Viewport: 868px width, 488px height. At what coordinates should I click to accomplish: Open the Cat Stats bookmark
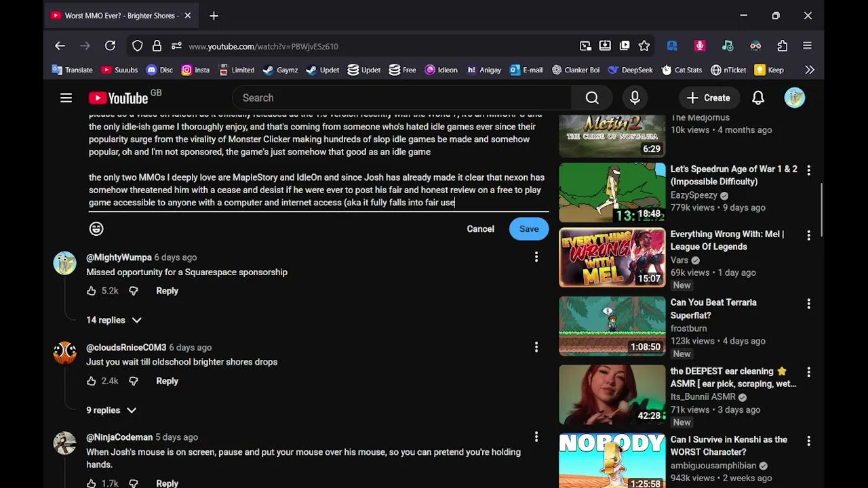click(x=682, y=70)
